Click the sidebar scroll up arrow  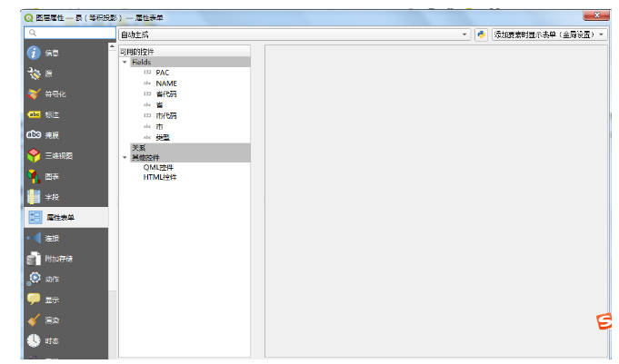coord(112,46)
